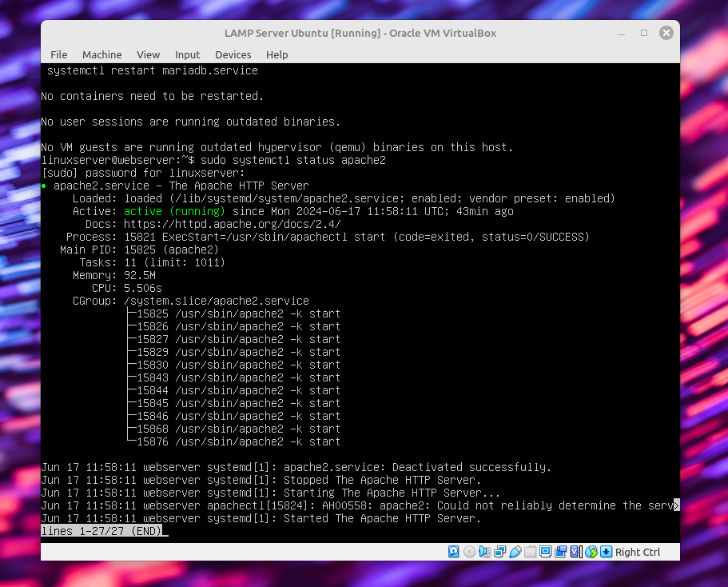Screen dimensions: 728x587
Task: Click the 'Tasks: 11 (limit: 1011)' line
Action: (153, 262)
